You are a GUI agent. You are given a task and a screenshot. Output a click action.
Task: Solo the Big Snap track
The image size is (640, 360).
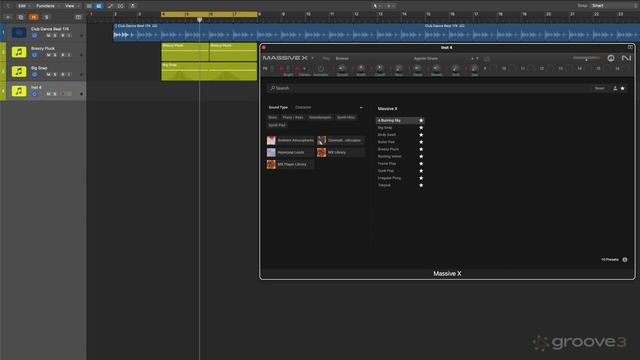click(x=55, y=74)
